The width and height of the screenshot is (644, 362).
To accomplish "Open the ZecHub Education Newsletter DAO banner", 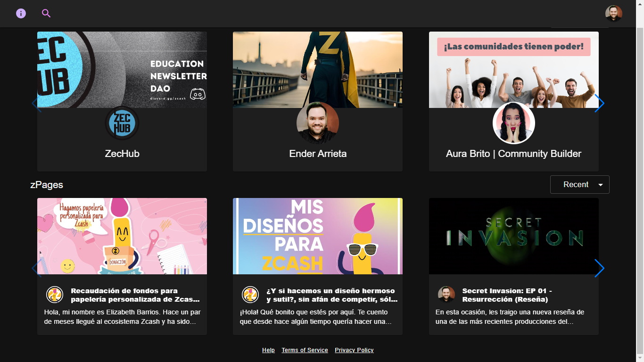I will click(x=122, y=70).
